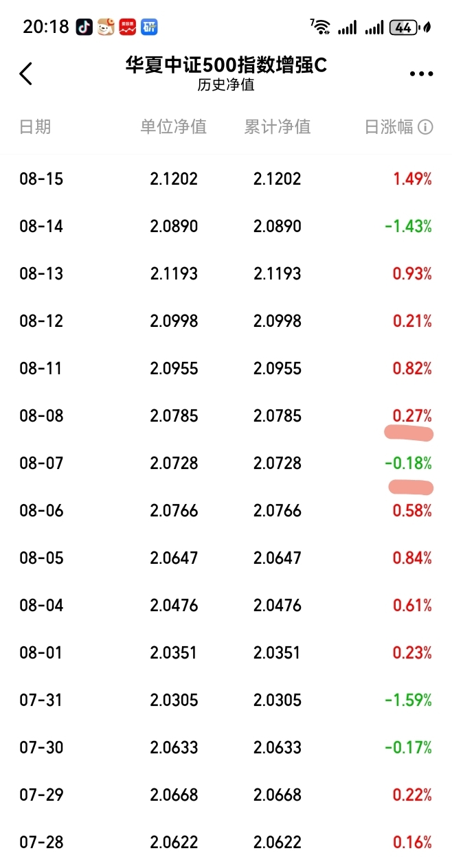
Task: Open the 07-31 row with -1.59%
Action: [226, 700]
